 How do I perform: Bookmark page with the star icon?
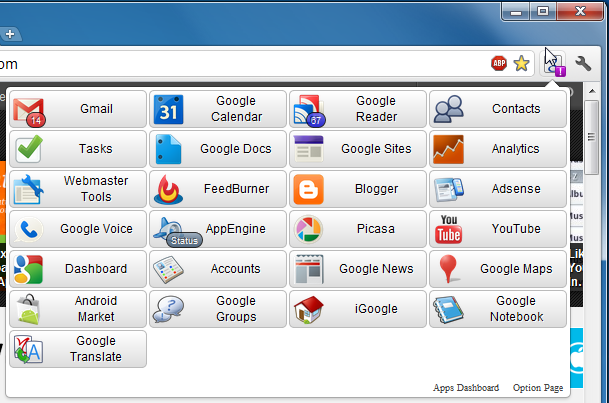[521, 63]
